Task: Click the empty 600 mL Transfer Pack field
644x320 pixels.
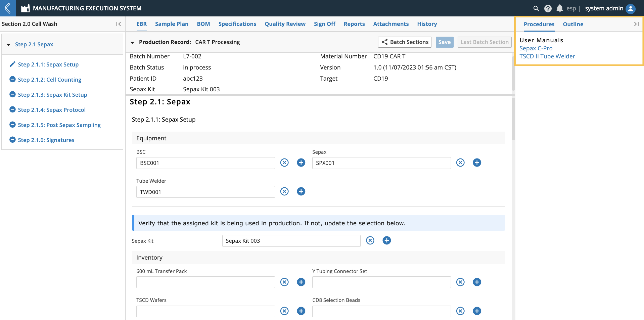Action: 205,282
